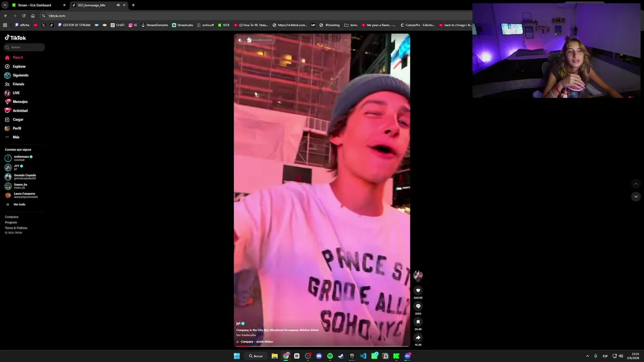Open the Company - Justin Bieber sound
The image size is (644, 362).
click(x=257, y=342)
